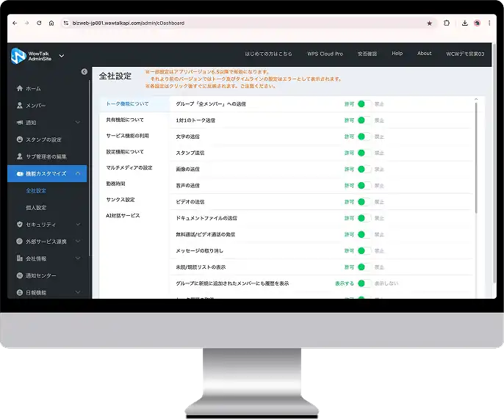504x420 pixels.
Task: Toggle the スタンプ送信 permission switch
Action: tap(364, 153)
